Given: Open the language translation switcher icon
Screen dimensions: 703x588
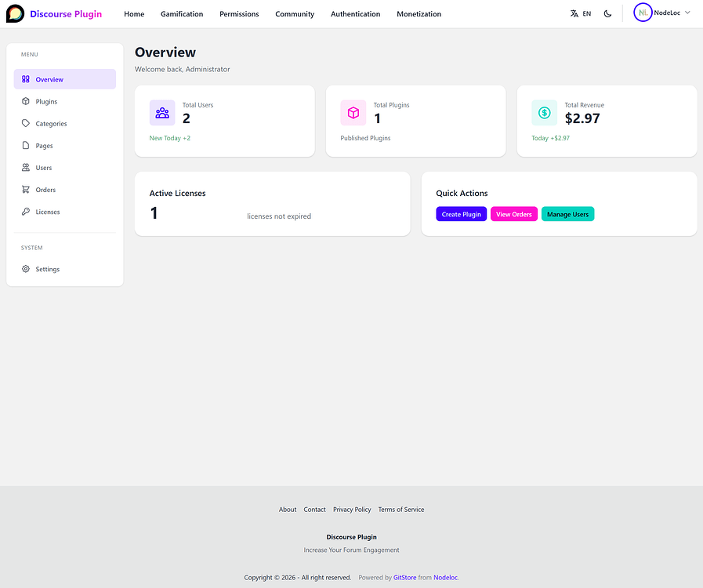Looking at the screenshot, I should coord(574,13).
